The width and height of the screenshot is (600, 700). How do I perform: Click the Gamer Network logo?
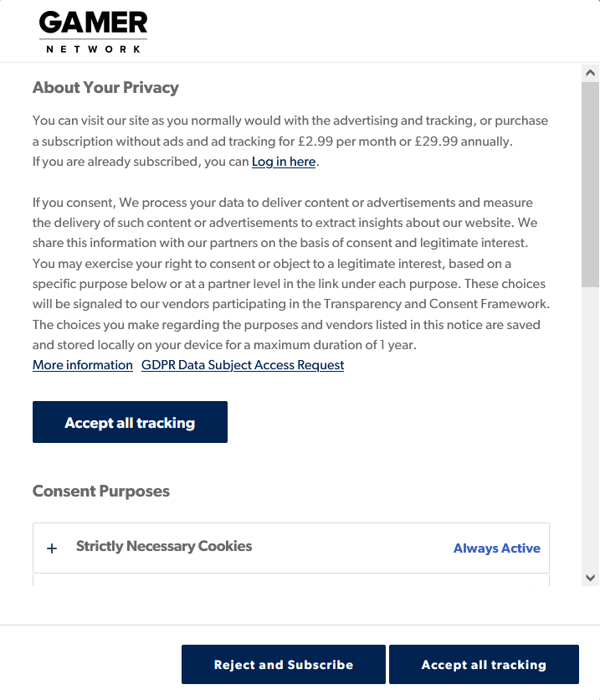point(93,33)
